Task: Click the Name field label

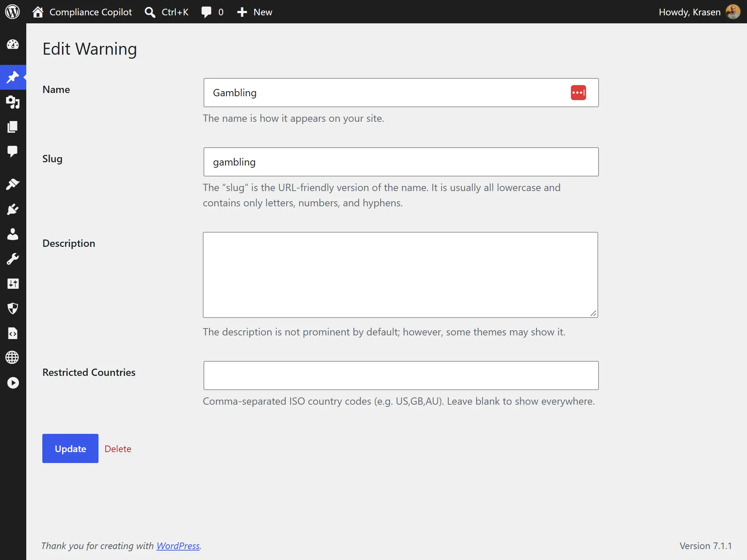Action: point(56,89)
